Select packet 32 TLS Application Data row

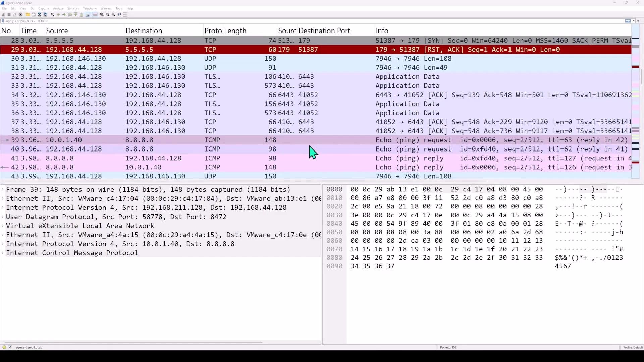click(x=316, y=77)
